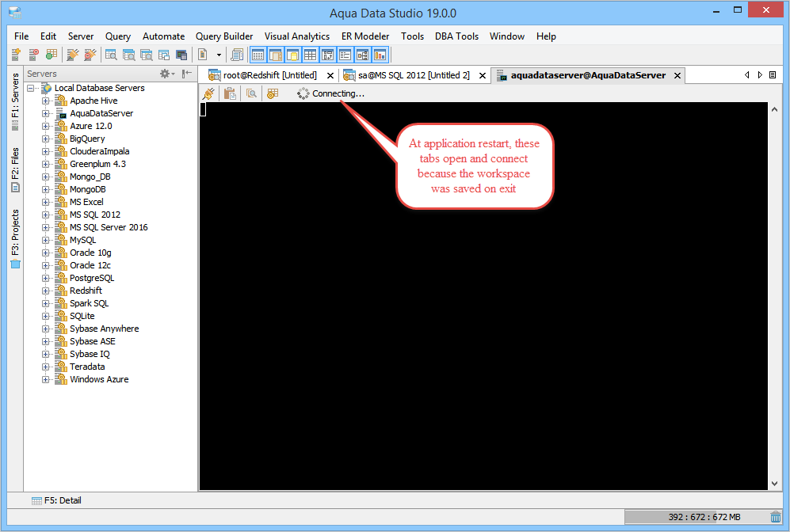Viewport: 790px width, 532px height.
Task: Expand the MongoDB server node
Action: pyautogui.click(x=45, y=189)
